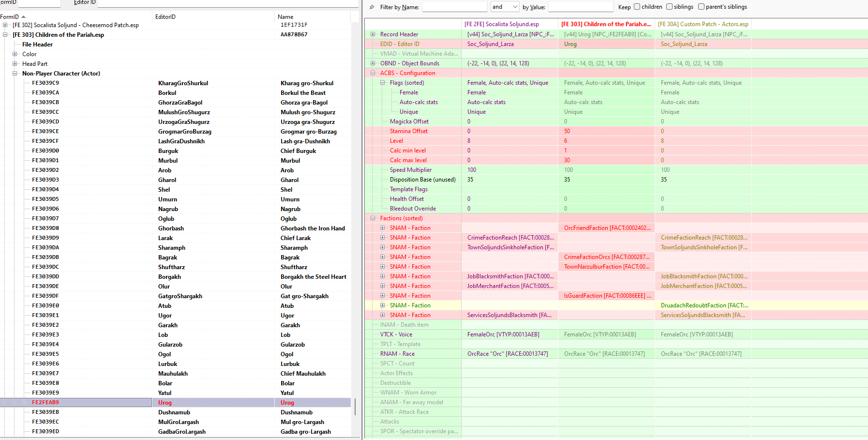This screenshot has width=868, height=440.
Task: Expand the Color group
Action: click(x=15, y=54)
